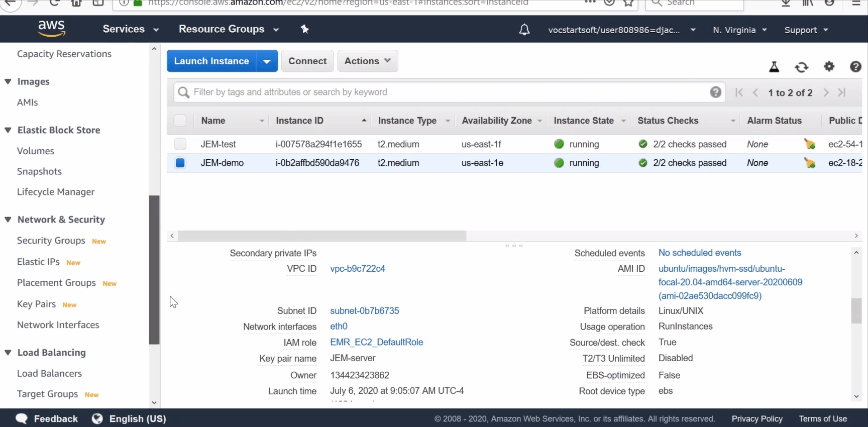Click the refresh instances icon

tap(801, 67)
